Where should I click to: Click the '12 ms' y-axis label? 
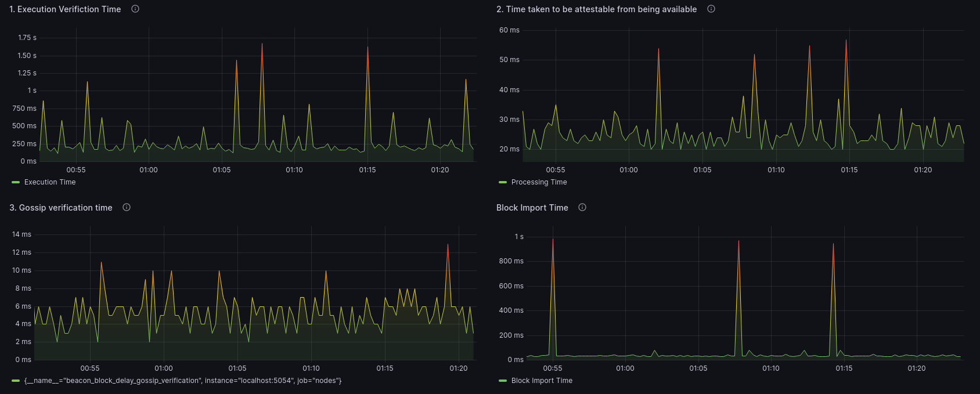(x=22, y=252)
